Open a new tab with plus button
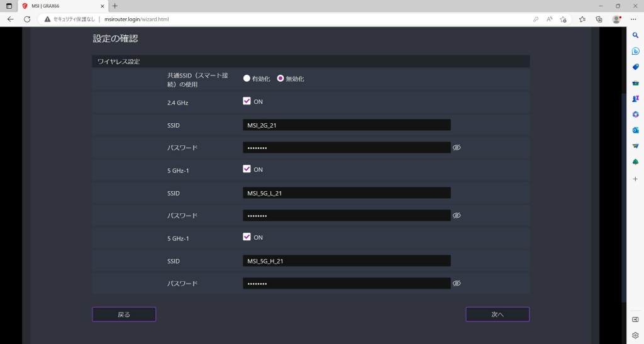Viewport: 644px width, 344px height. pyautogui.click(x=115, y=6)
